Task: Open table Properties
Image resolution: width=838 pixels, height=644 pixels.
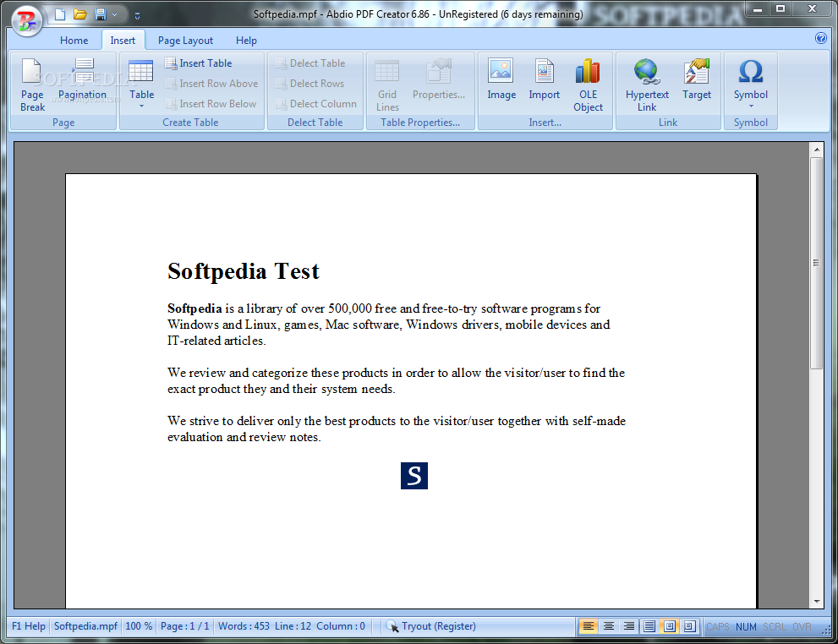Action: click(x=439, y=80)
